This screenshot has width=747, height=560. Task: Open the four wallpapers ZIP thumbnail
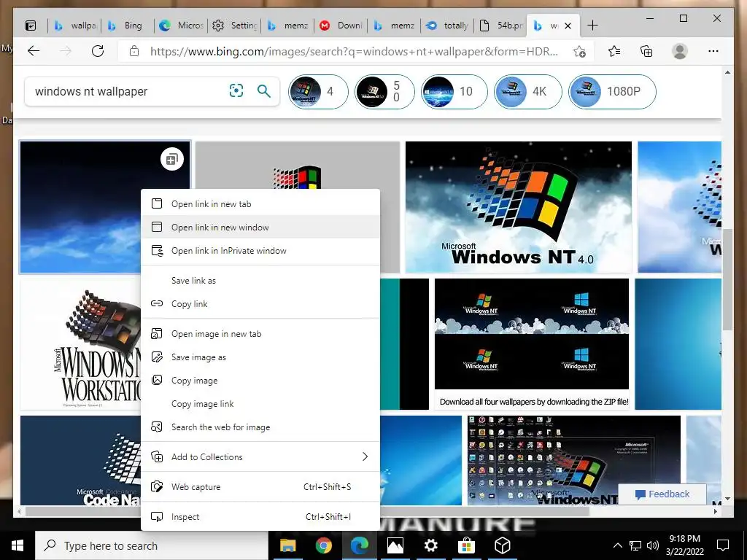pyautogui.click(x=532, y=344)
